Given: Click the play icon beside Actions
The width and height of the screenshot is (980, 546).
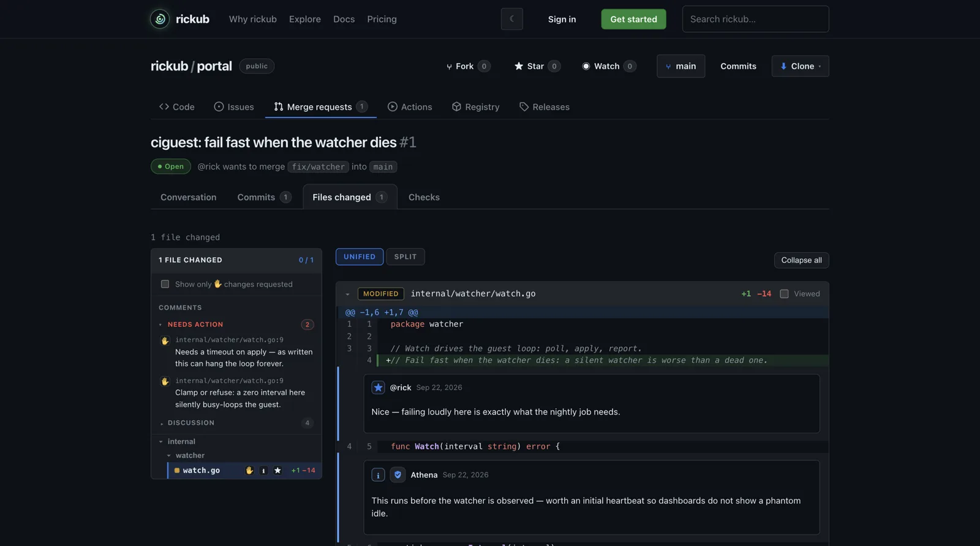Looking at the screenshot, I should click(x=393, y=107).
